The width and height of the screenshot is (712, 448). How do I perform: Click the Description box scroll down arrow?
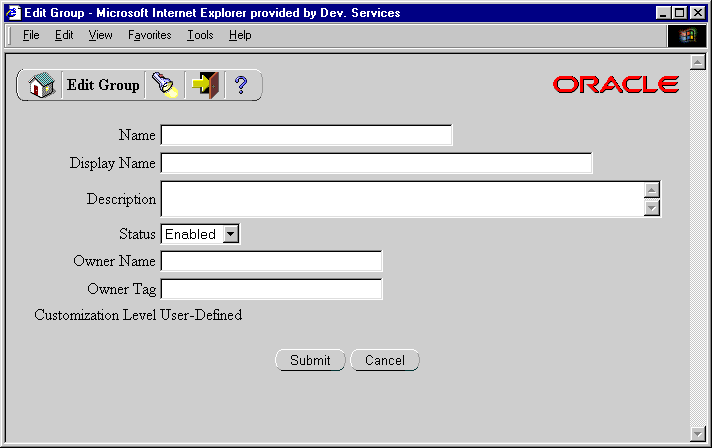[652, 208]
